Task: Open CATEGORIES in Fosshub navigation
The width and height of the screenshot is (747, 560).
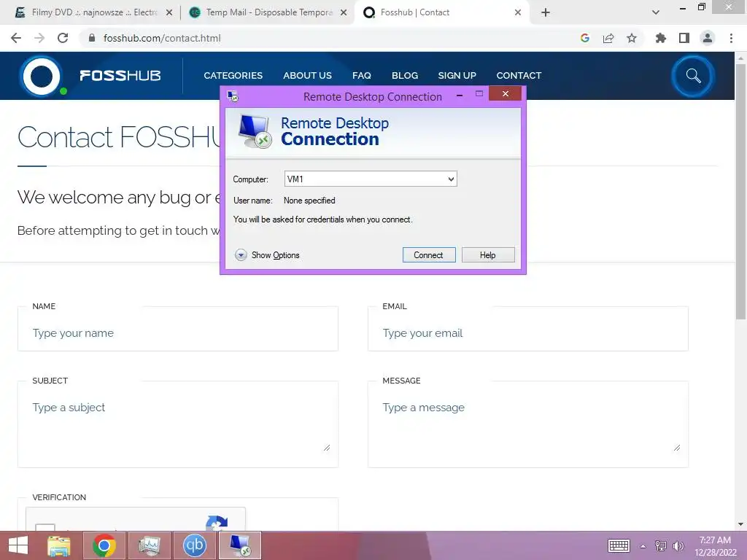Action: (x=233, y=75)
